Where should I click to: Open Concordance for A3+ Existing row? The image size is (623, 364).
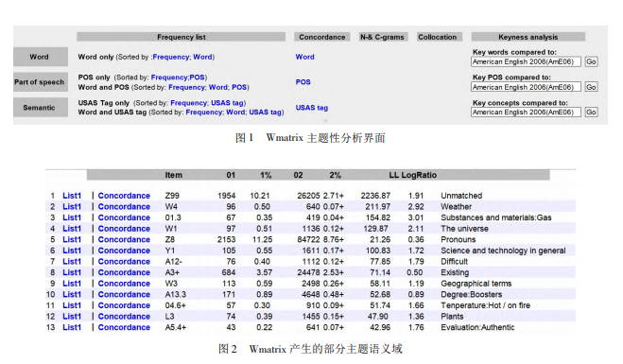click(x=124, y=272)
